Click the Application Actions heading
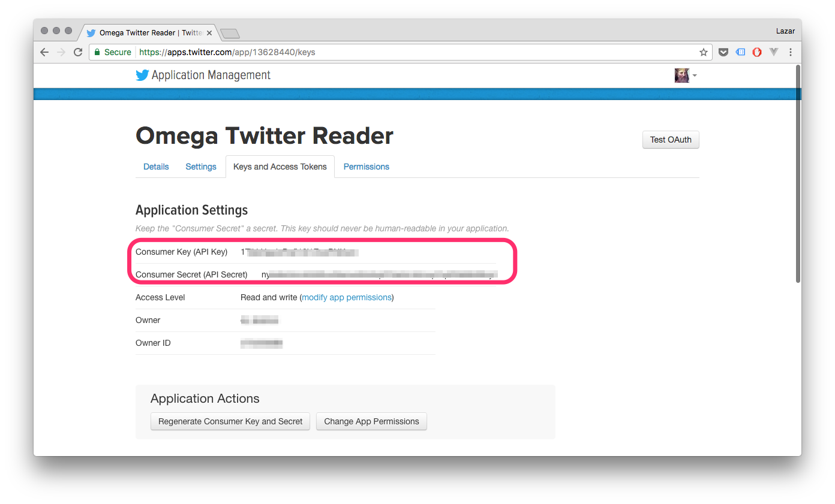 pos(205,399)
